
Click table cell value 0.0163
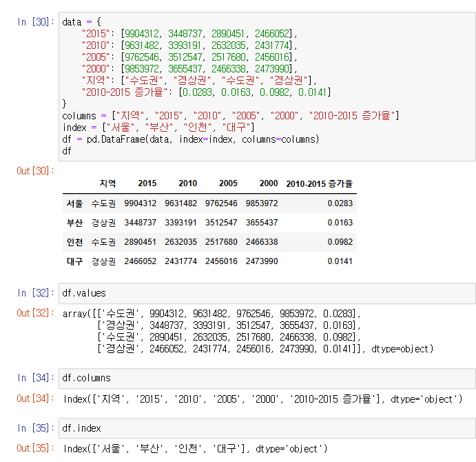tap(340, 223)
